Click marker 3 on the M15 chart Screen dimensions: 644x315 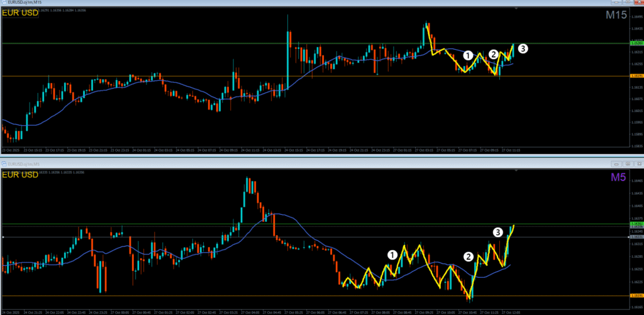pos(523,48)
